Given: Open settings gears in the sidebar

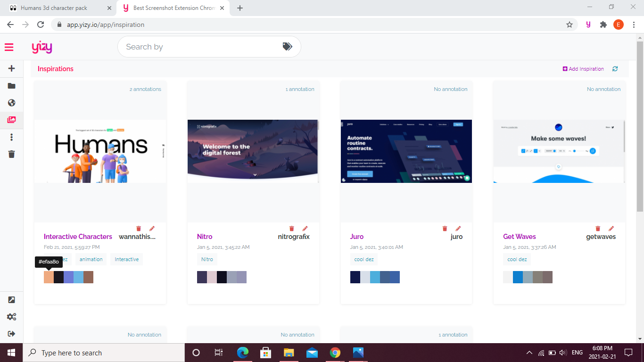Looking at the screenshot, I should pyautogui.click(x=12, y=317).
